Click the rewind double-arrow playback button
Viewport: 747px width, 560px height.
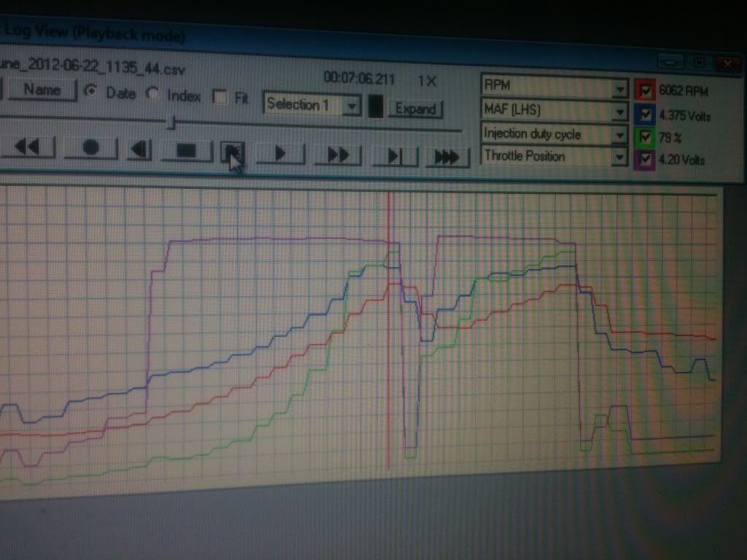[27, 147]
